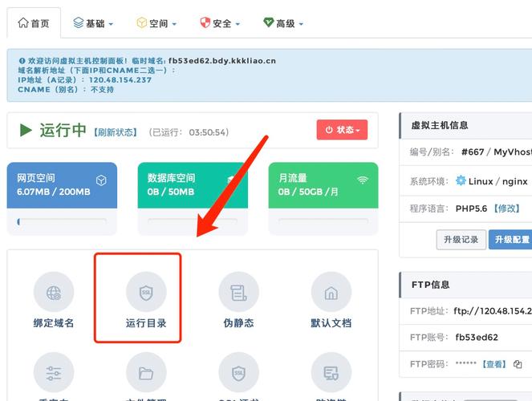Open the 默认文档 home icon

331,292
